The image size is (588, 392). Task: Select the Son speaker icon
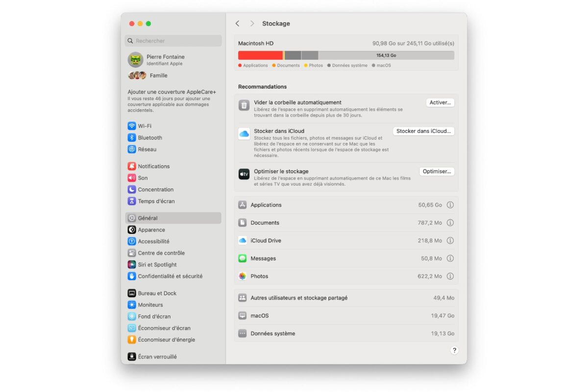(131, 178)
